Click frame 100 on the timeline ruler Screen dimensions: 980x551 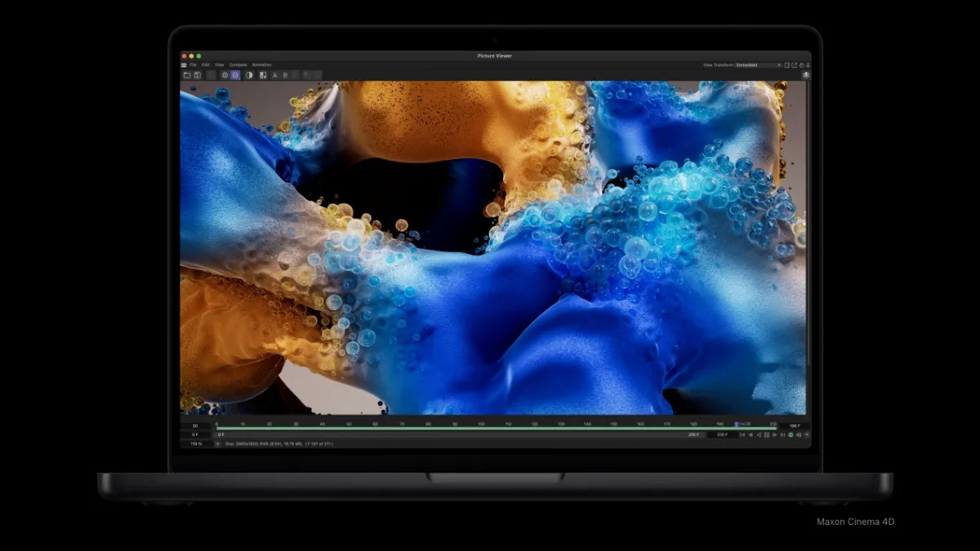pos(479,424)
